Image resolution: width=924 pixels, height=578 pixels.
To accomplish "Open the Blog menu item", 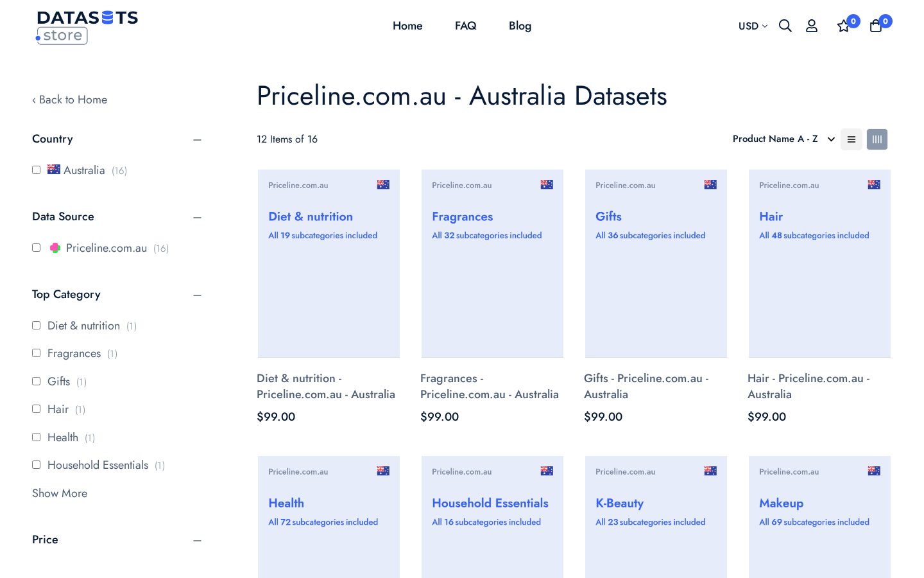I will (x=520, y=26).
